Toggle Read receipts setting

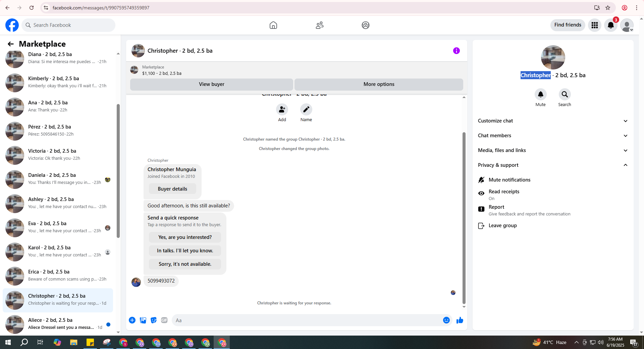552,195
